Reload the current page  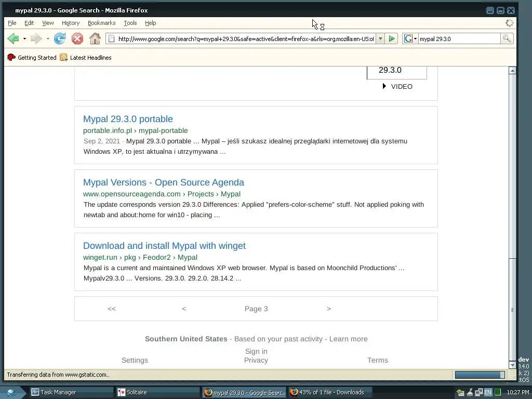tap(60, 38)
